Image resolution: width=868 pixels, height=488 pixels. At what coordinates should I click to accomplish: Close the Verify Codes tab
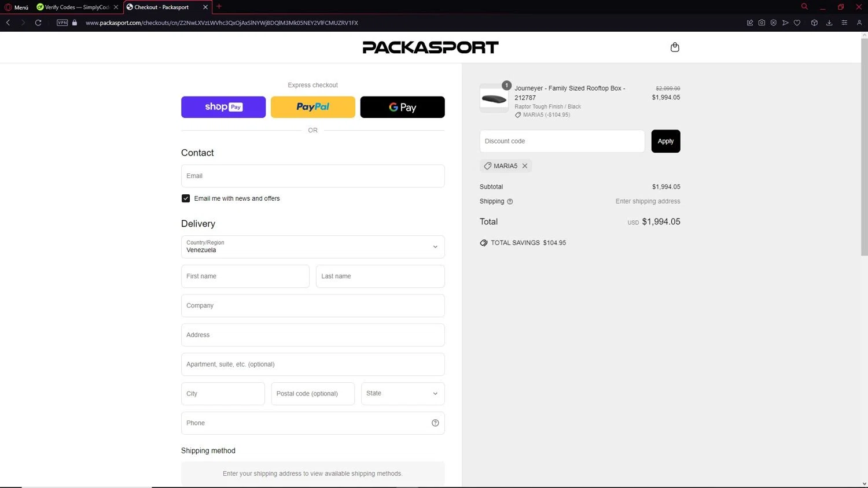pyautogui.click(x=116, y=7)
